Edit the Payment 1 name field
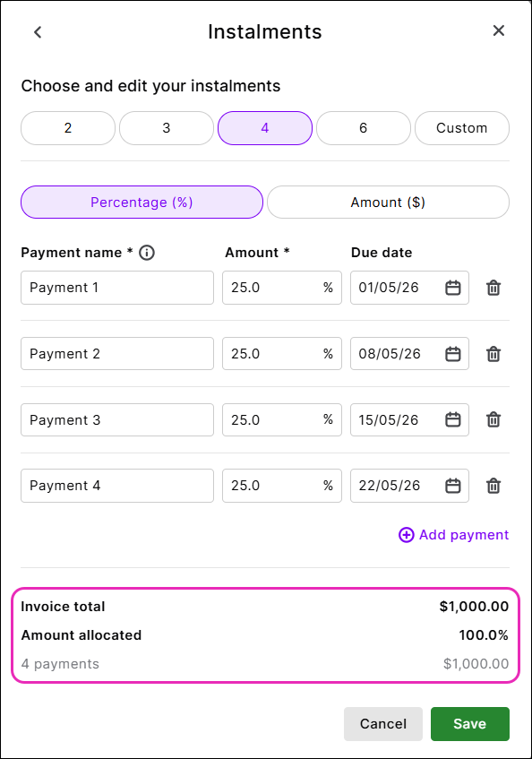 click(117, 288)
